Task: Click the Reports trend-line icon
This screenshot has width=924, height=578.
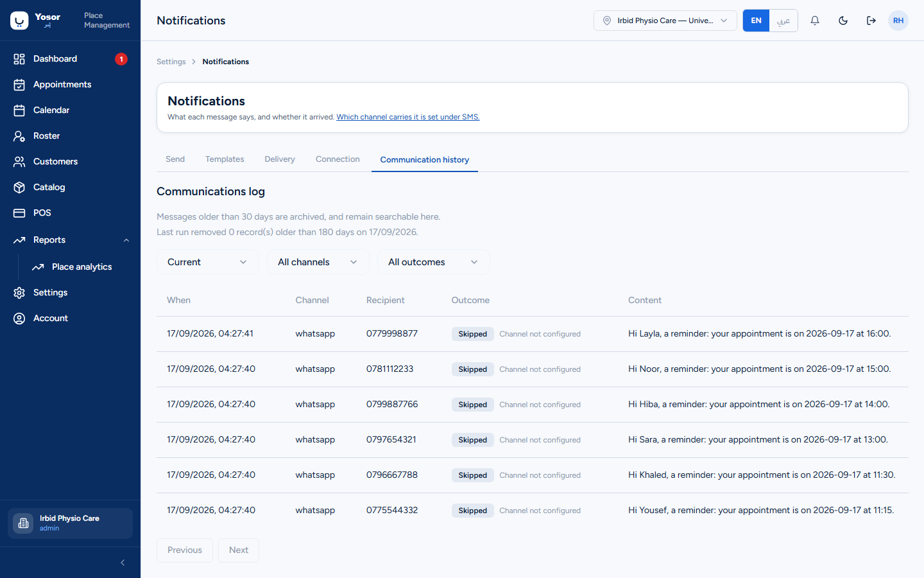Action: (19, 240)
